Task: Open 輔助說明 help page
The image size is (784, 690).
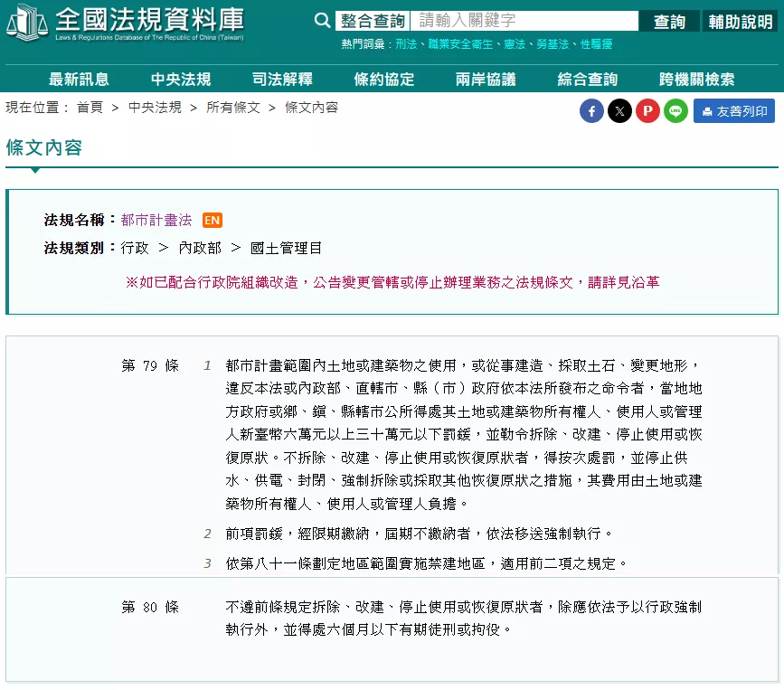Action: (741, 22)
